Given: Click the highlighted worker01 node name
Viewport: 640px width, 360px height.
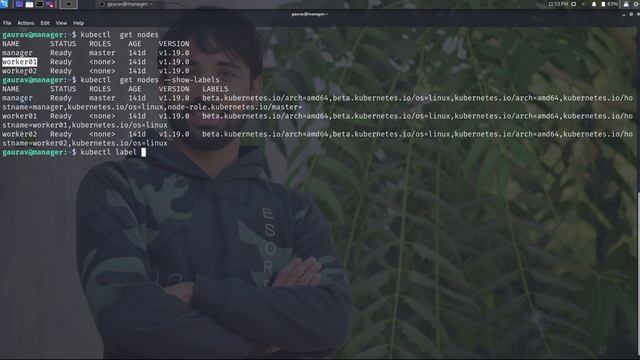Looking at the screenshot, I should (x=19, y=62).
